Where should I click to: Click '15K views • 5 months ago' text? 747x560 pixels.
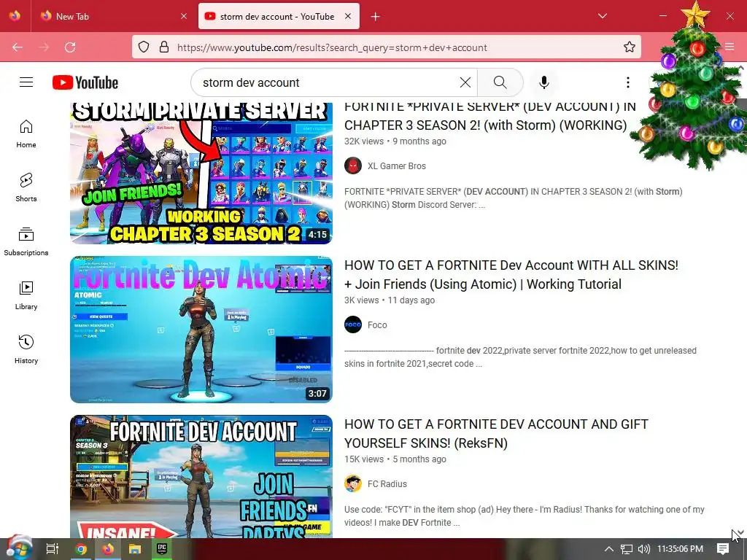(x=395, y=459)
